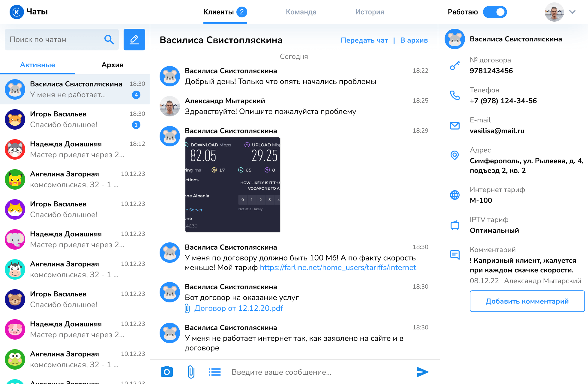588x384 pixels.
Task: Click the address location pin icon
Action: [455, 155]
